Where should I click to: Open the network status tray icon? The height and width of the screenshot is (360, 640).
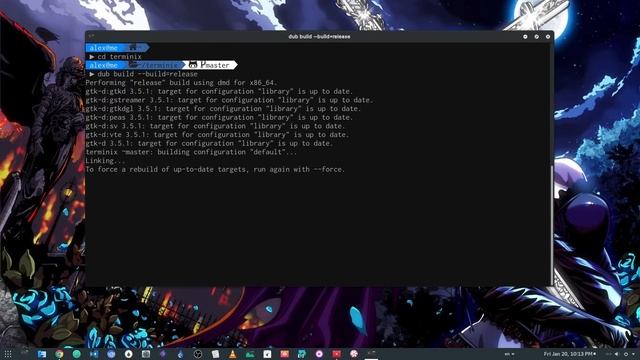tap(609, 354)
